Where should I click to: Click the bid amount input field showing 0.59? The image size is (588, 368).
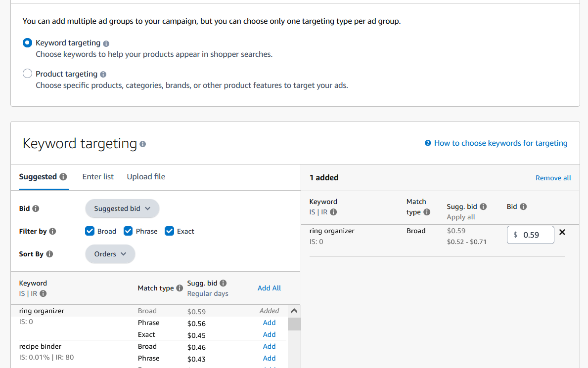coord(530,234)
